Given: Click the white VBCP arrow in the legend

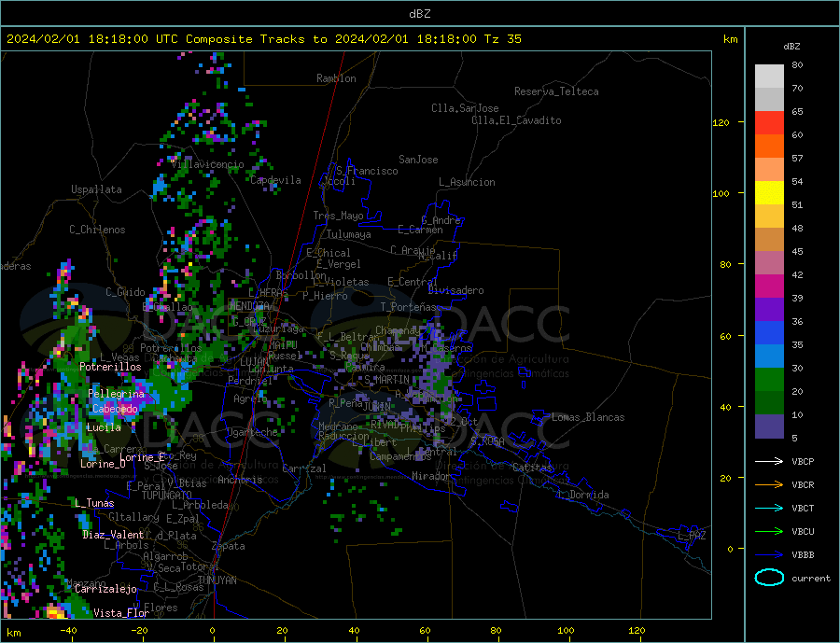Looking at the screenshot, I should (x=769, y=461).
